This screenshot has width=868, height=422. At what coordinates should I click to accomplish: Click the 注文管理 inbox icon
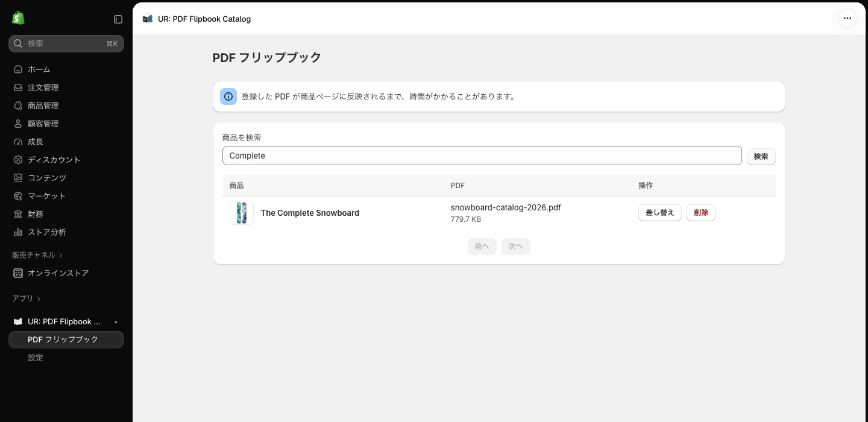pos(18,87)
